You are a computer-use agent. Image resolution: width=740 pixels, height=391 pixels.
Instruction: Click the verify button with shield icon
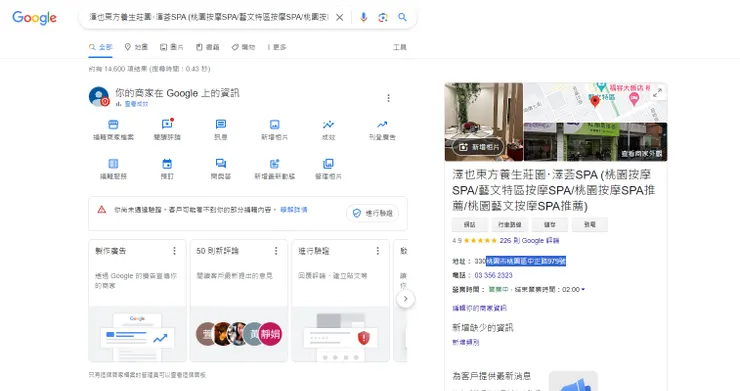(x=373, y=213)
